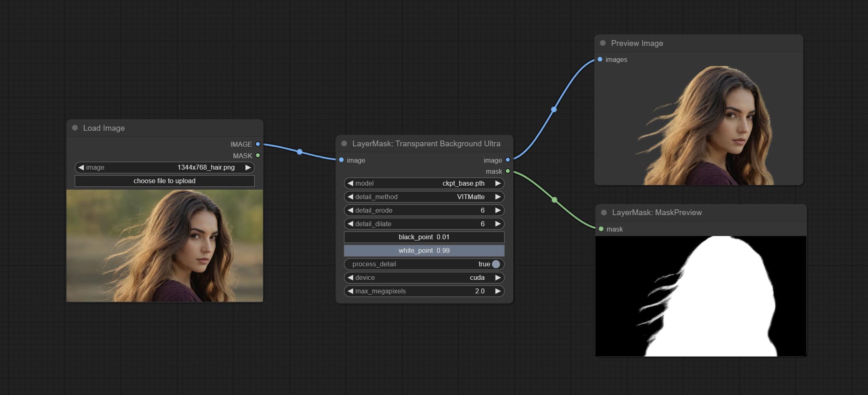This screenshot has height=395, width=868.
Task: Click the image output socket on Transparent Background Ultra
Action: point(508,160)
